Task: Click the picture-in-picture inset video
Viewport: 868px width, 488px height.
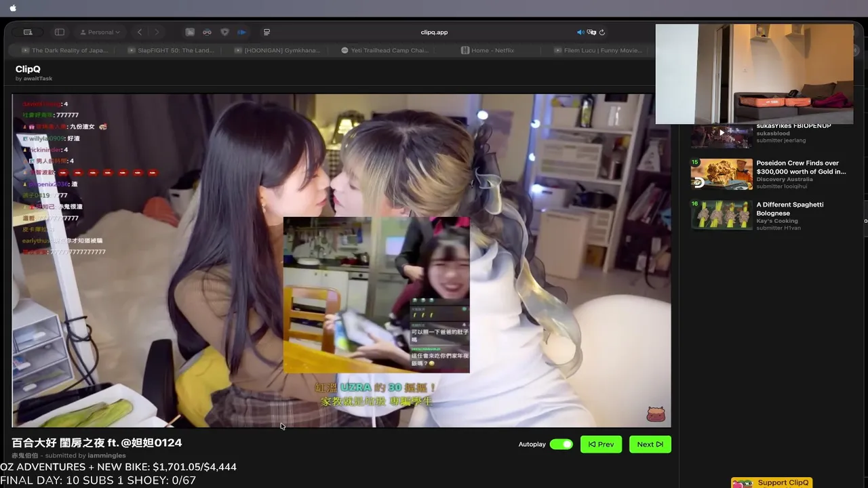Action: click(x=376, y=295)
